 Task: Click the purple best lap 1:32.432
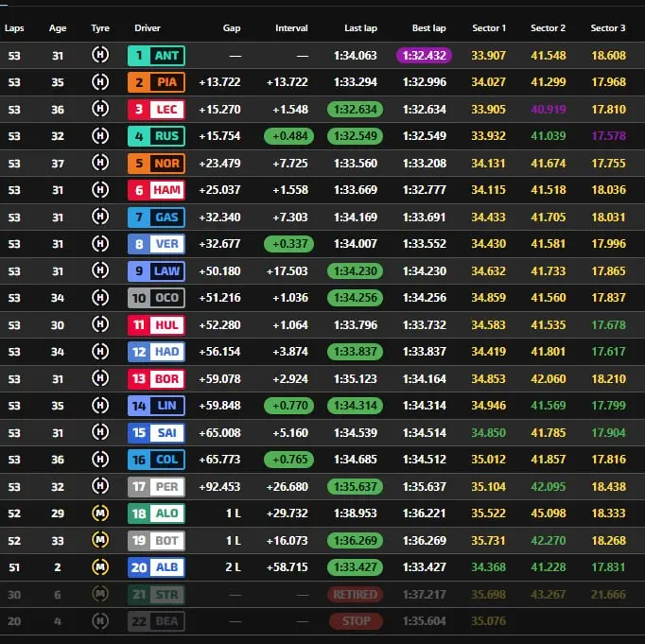[x=427, y=56]
